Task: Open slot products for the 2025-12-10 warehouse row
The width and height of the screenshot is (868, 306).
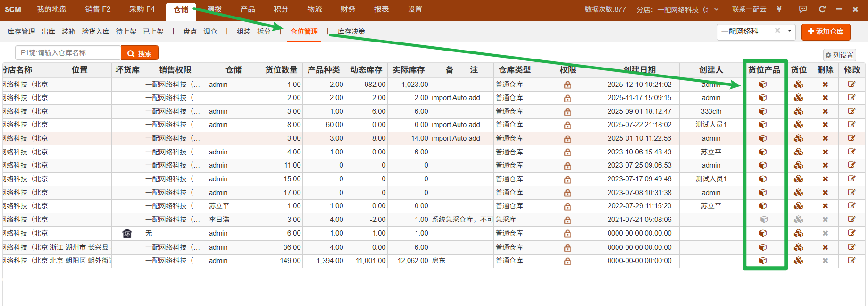Action: click(763, 85)
